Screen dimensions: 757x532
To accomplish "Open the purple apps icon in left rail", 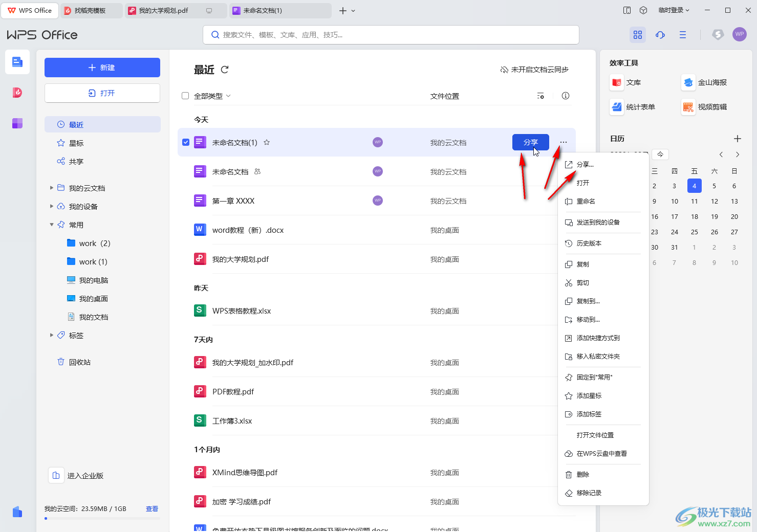I will coord(17,123).
